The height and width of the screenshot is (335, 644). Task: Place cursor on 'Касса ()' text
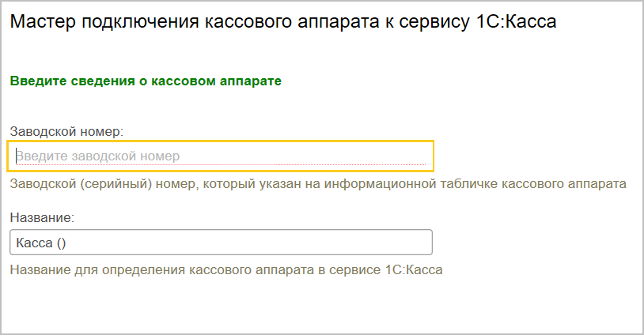click(41, 243)
